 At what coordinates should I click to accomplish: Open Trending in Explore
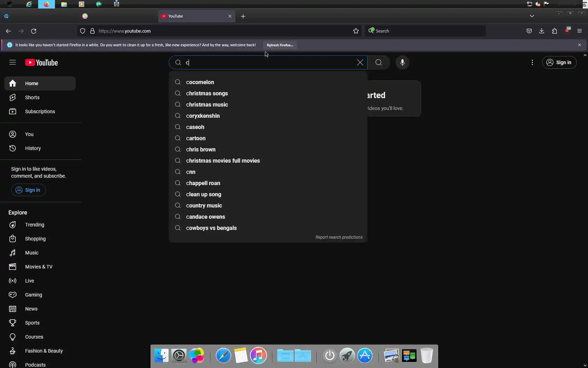pyautogui.click(x=40, y=225)
